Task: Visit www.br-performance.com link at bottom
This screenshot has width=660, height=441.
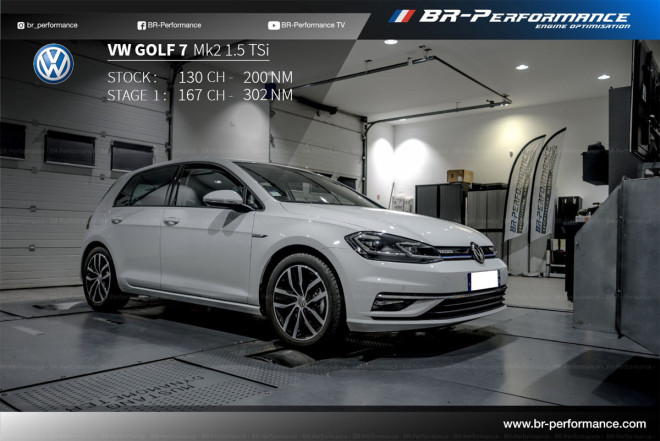Action: [x=574, y=424]
